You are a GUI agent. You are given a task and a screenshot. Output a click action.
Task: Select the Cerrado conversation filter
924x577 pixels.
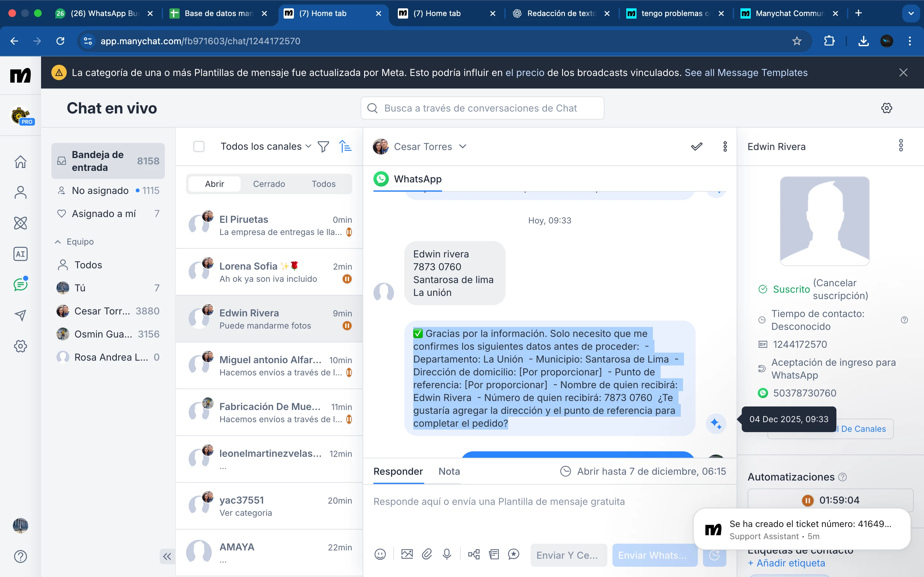tap(269, 184)
